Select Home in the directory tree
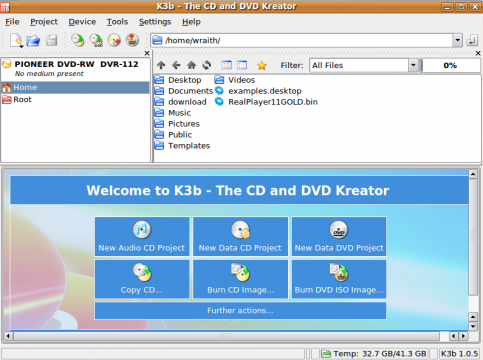Image resolution: width=483 pixels, height=360 pixels. (75, 87)
